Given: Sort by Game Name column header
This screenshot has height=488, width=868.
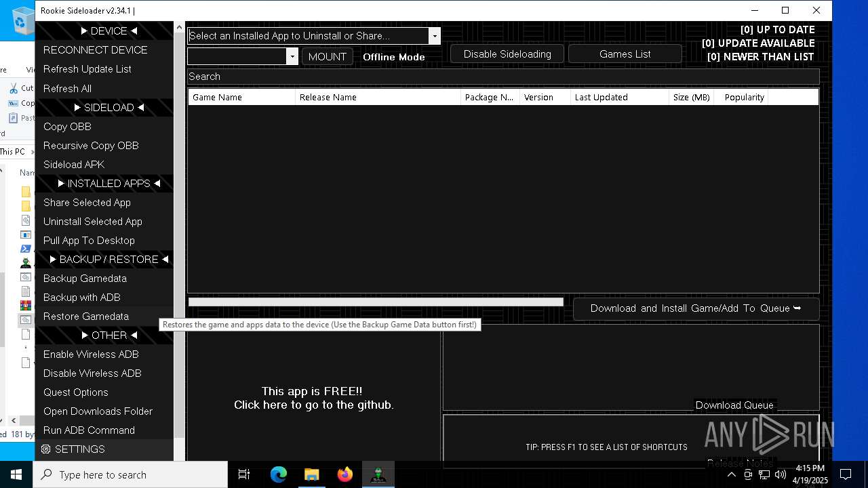Looking at the screenshot, I should [241, 97].
